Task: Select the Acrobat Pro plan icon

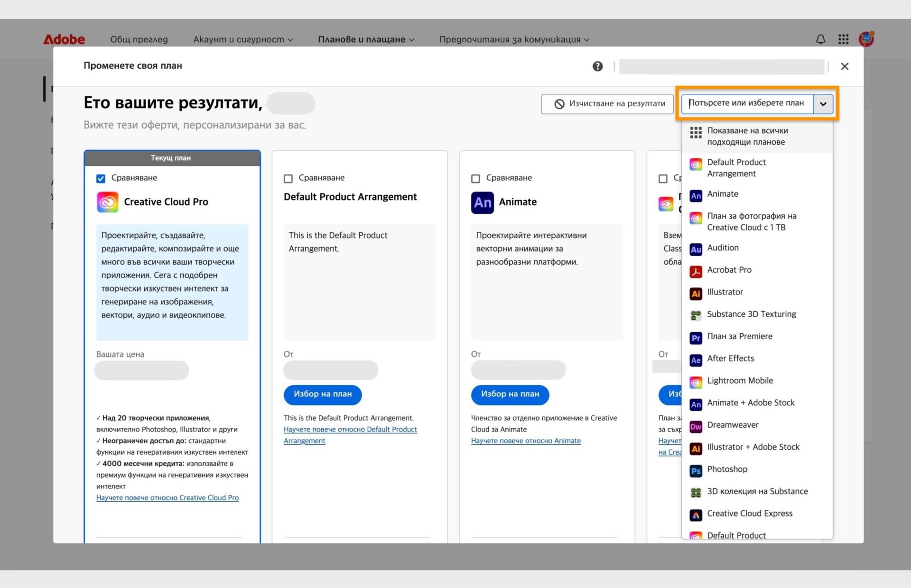Action: [696, 271]
